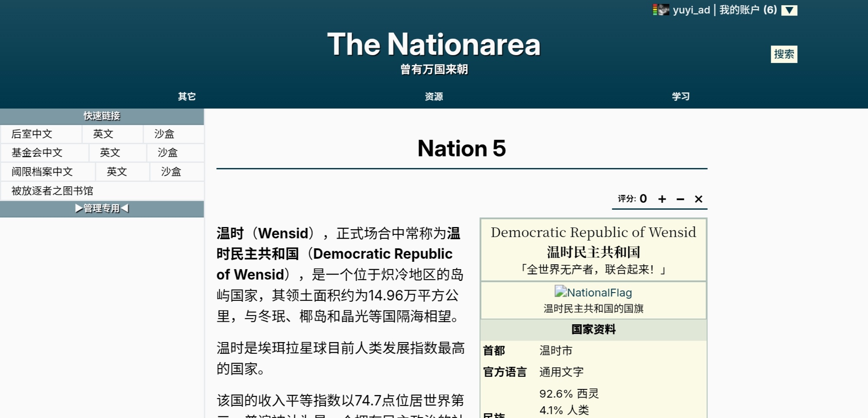Open the account dropdown arrow
Screen dimensions: 868x418
click(789, 10)
